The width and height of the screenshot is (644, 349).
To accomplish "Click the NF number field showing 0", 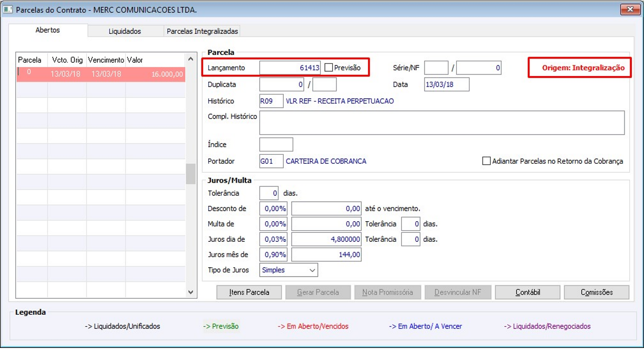I will [x=479, y=68].
